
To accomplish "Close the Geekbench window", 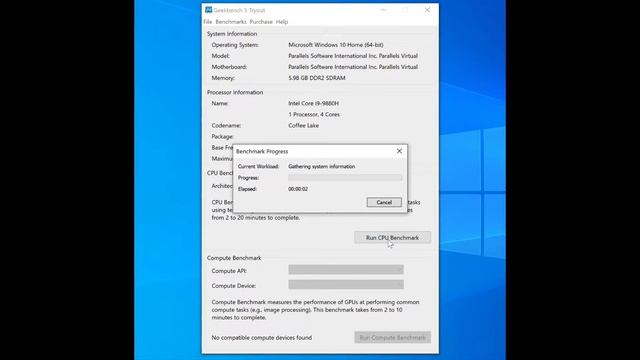I will [x=427, y=10].
